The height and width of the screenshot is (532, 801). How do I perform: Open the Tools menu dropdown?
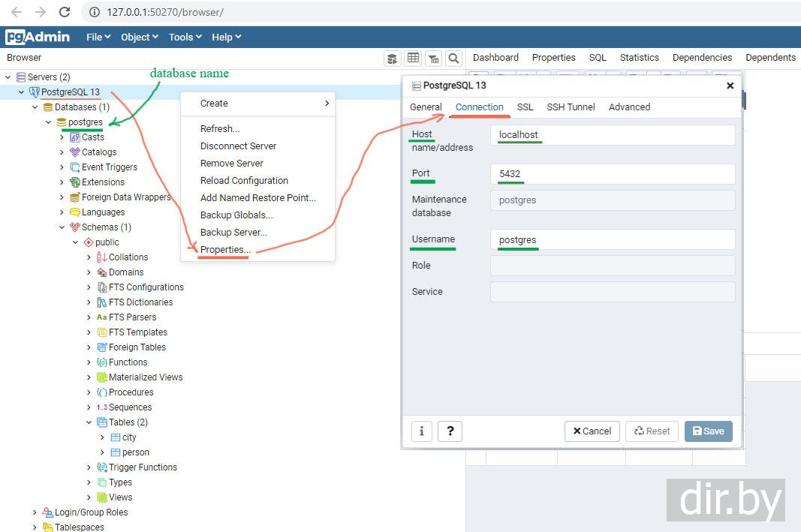pyautogui.click(x=185, y=37)
